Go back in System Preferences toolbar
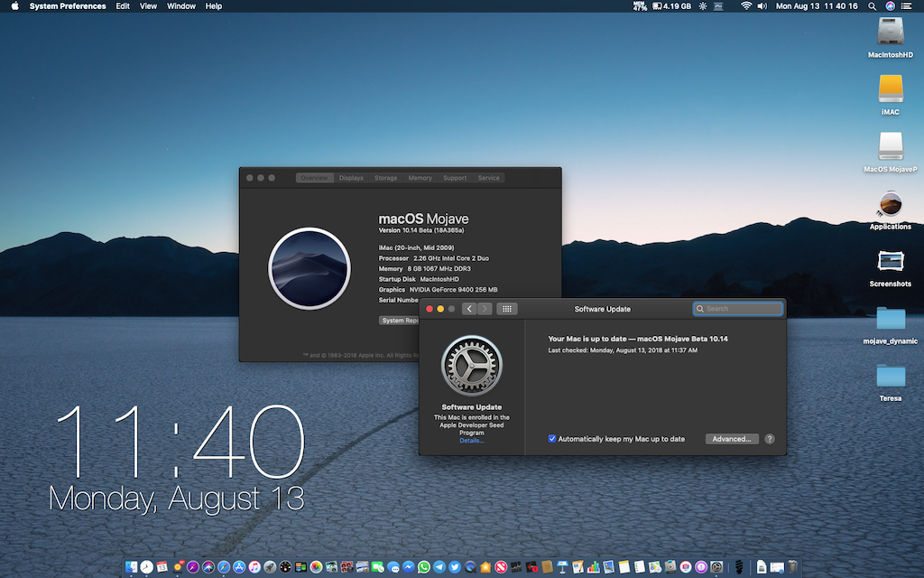This screenshot has width=924, height=578. coord(469,309)
